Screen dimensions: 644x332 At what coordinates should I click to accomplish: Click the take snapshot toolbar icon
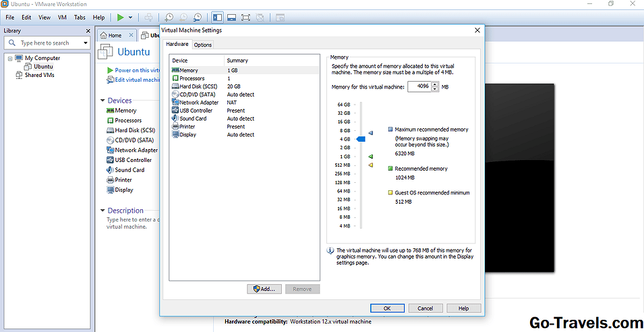169,17
